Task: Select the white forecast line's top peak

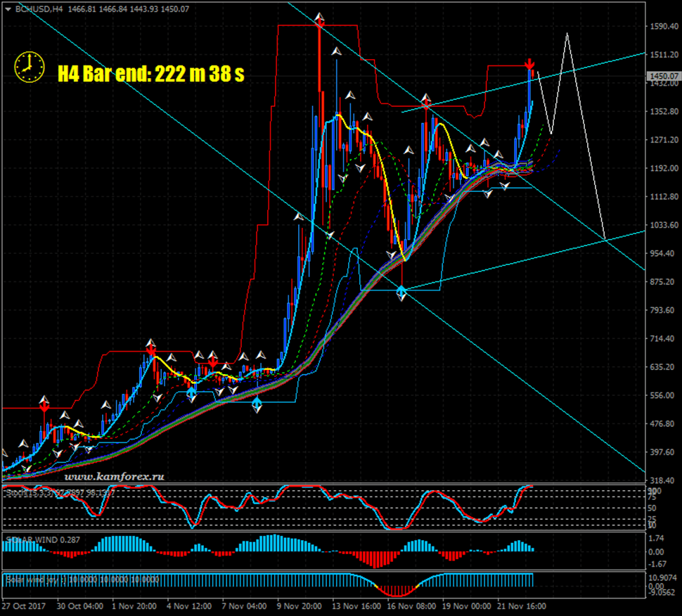Action: tap(567, 34)
